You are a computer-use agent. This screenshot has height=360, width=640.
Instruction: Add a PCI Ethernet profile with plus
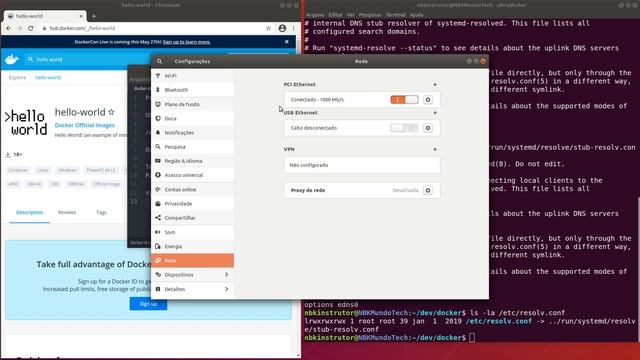point(435,84)
